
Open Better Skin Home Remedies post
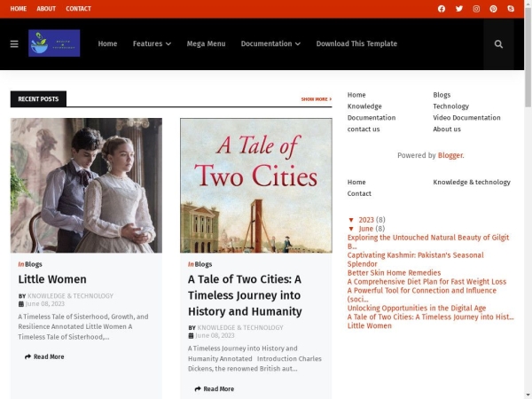(394, 273)
